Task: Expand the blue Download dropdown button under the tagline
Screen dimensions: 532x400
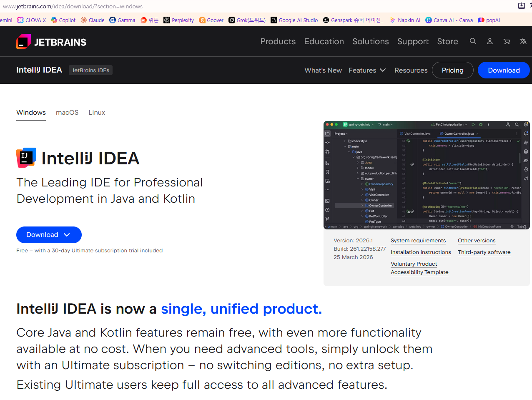Action: click(49, 235)
